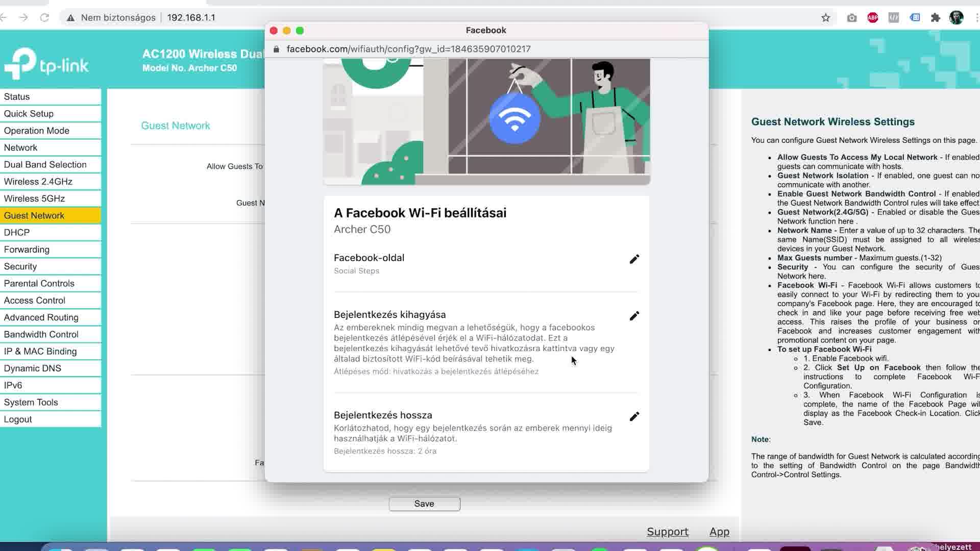Open Dynamic DNS settings
Viewport: 980px width, 551px height.
tap(51, 368)
